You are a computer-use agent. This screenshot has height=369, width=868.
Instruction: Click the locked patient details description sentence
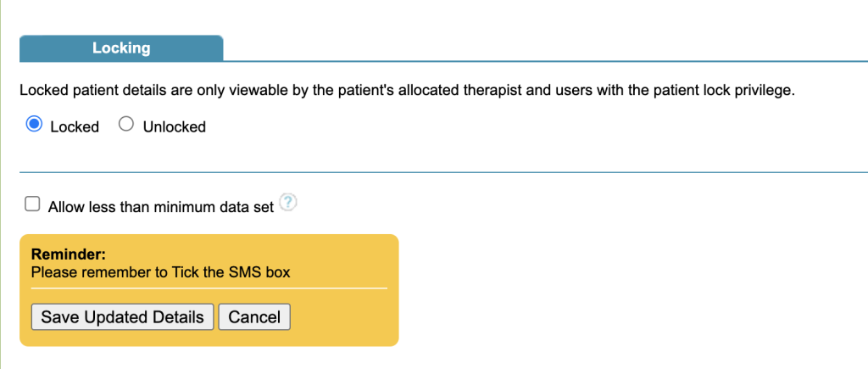(407, 90)
